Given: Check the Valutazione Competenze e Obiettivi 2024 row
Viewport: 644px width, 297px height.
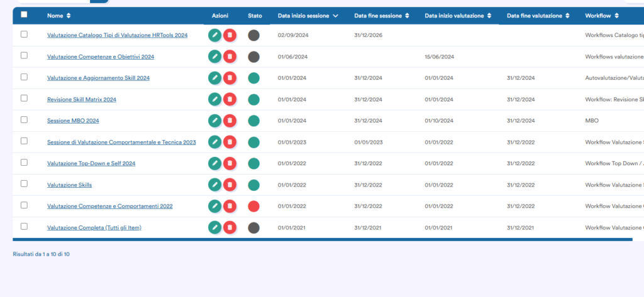Looking at the screenshot, I should [25, 55].
